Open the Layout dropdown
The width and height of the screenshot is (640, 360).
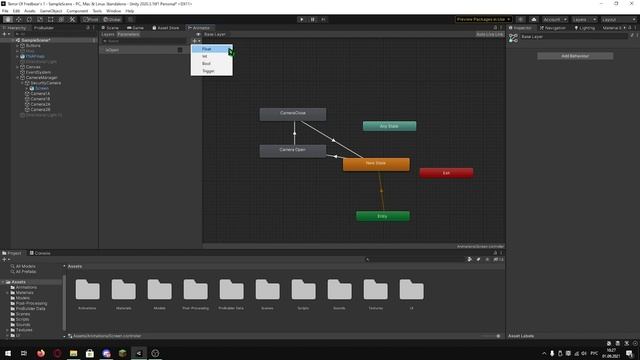point(619,19)
